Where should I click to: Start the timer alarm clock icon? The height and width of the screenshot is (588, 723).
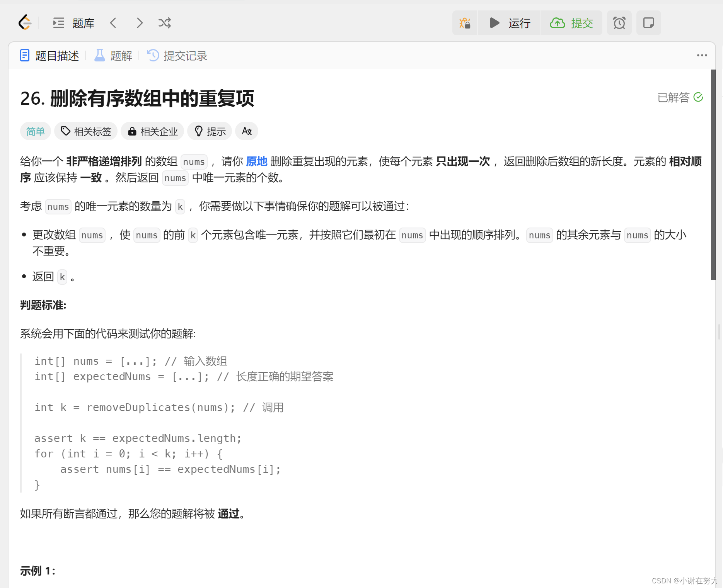coord(619,23)
